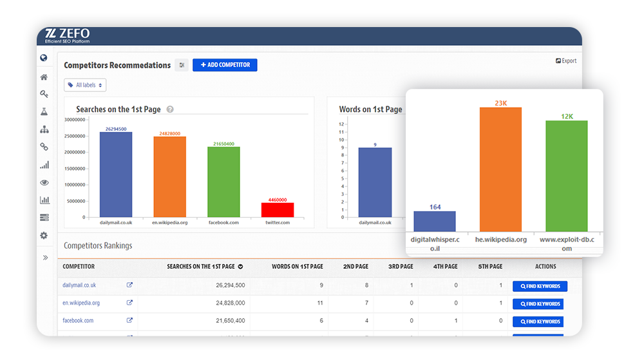Open the server stack sidebar icon
This screenshot has width=644, height=364.
tap(44, 217)
